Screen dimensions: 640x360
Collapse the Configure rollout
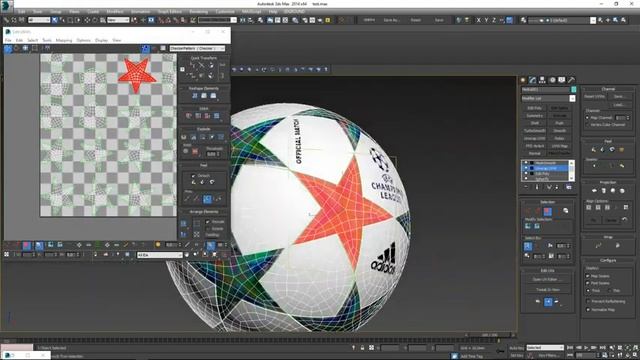pos(608,260)
